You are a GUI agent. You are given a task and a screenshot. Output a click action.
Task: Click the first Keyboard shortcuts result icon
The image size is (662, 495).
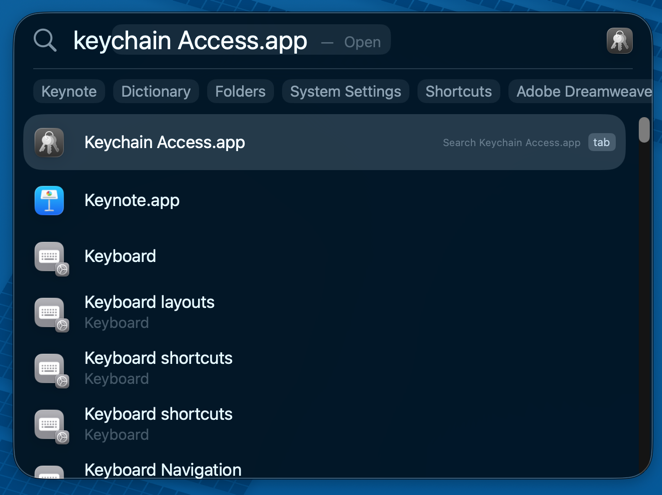tap(51, 370)
